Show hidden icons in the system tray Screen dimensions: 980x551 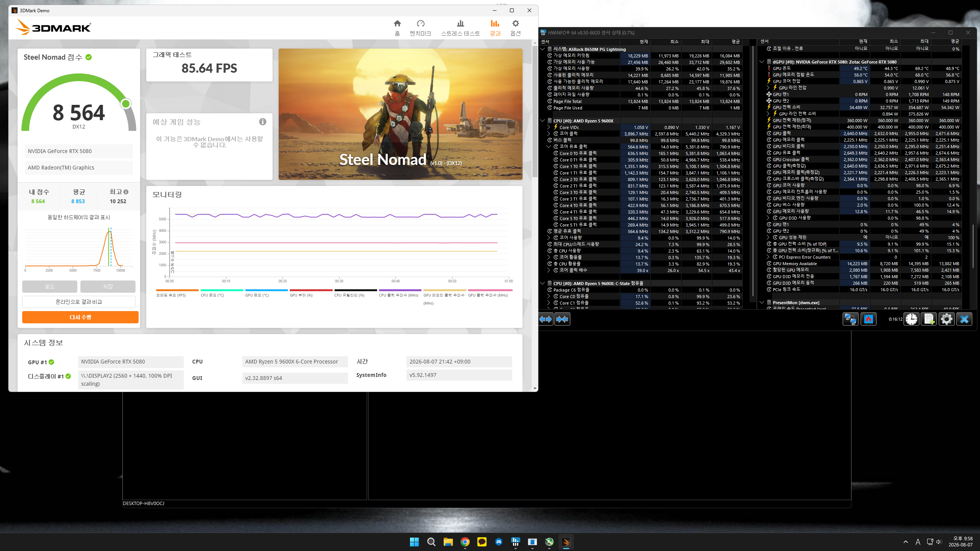point(906,542)
